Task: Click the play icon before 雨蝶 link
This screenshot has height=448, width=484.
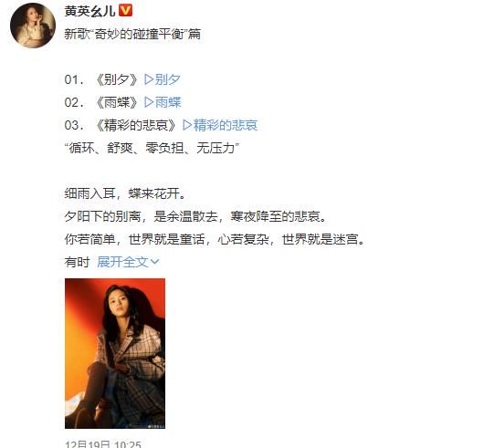Action: (149, 102)
